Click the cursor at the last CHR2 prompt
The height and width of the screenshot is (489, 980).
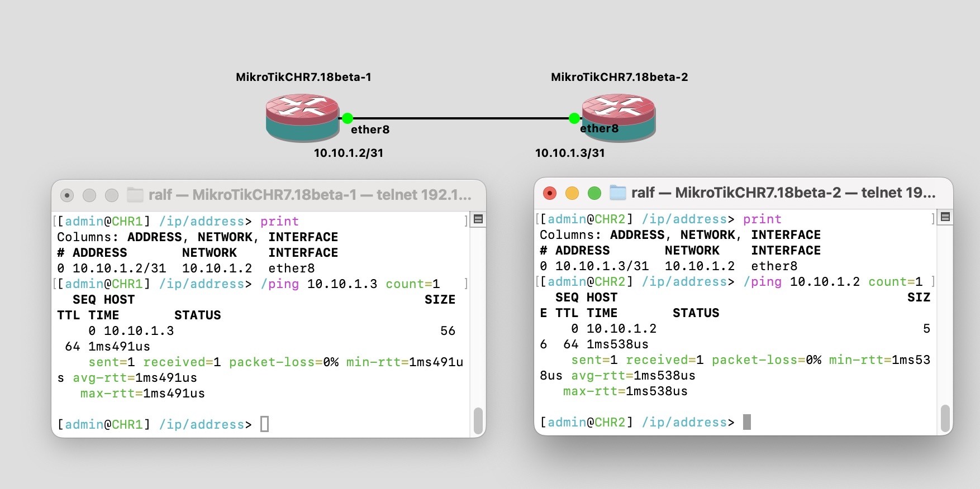(x=747, y=422)
